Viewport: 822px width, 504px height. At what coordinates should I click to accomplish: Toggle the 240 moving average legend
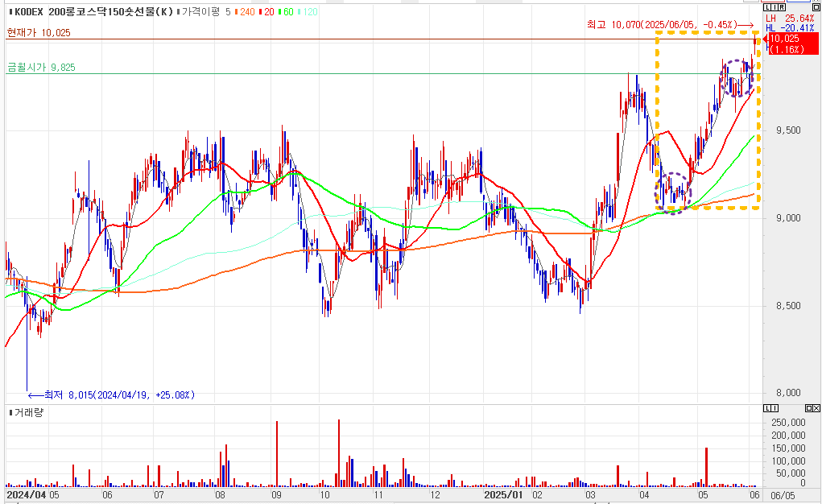coord(246,12)
